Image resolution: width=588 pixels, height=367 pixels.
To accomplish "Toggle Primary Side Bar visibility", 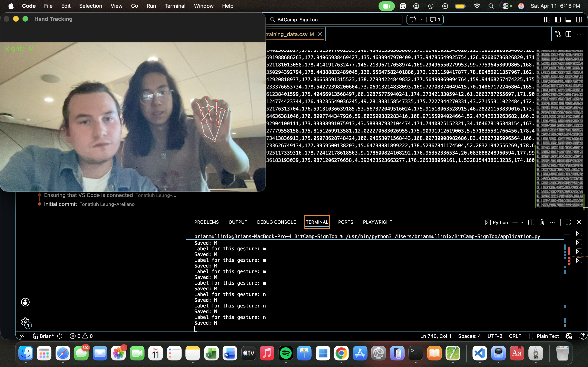I will (x=558, y=20).
